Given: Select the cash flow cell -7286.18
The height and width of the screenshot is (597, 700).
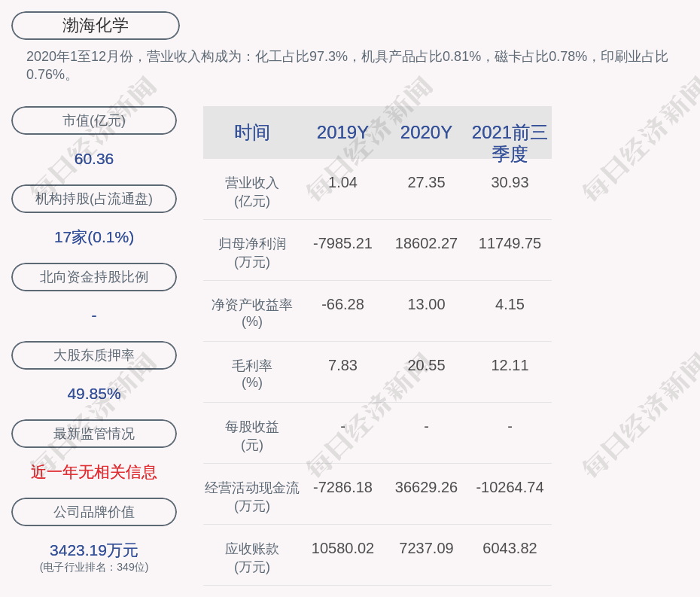Looking at the screenshot, I should tap(343, 487).
